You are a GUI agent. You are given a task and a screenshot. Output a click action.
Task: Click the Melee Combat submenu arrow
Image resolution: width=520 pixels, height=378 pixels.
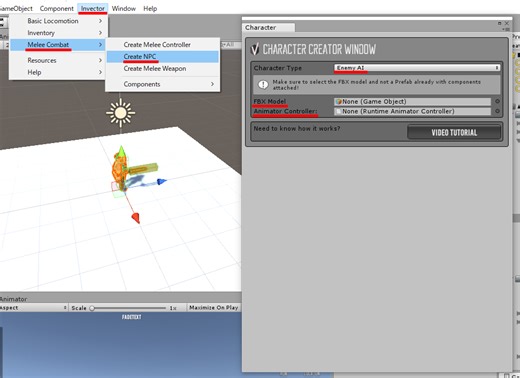(x=100, y=45)
